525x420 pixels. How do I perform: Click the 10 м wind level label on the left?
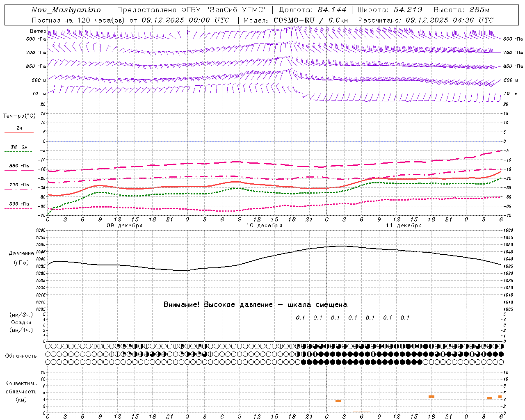point(39,94)
